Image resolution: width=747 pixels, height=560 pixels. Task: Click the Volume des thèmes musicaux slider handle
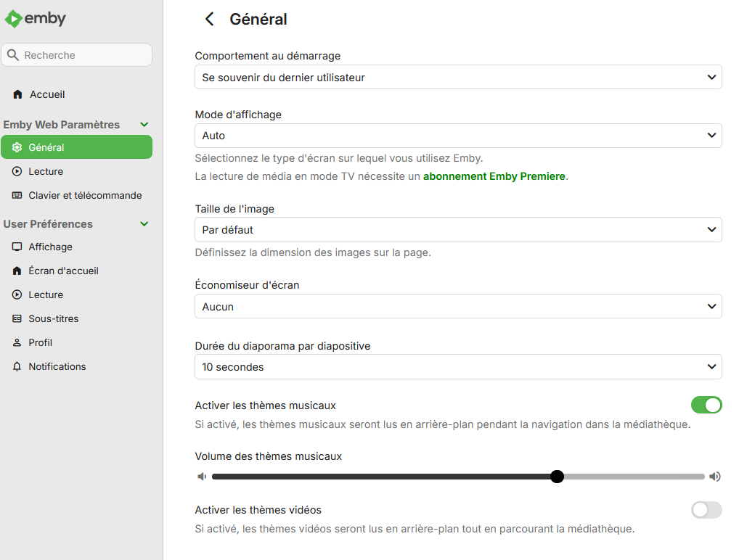coord(557,477)
